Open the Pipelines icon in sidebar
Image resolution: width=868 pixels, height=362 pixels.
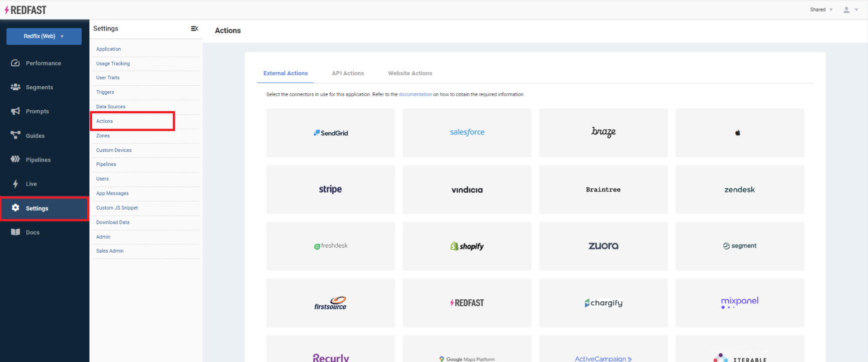(x=16, y=159)
